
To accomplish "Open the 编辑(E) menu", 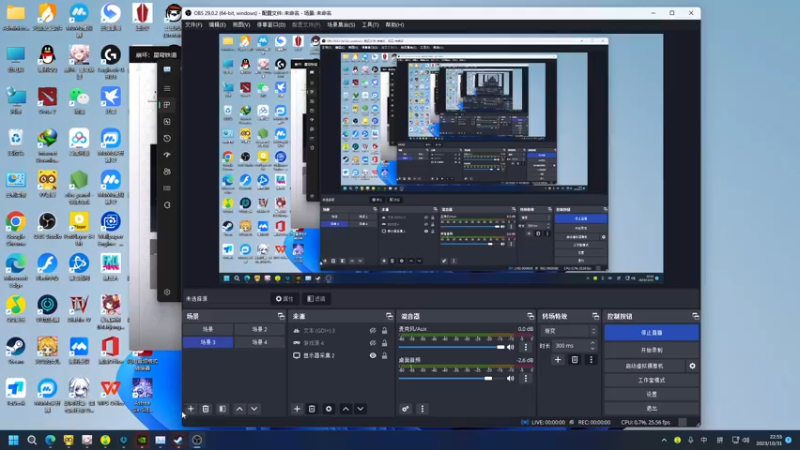I will click(x=217, y=24).
